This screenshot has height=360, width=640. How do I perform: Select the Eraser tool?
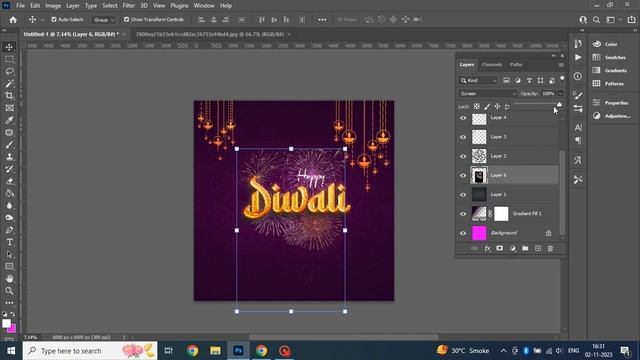coord(9,181)
